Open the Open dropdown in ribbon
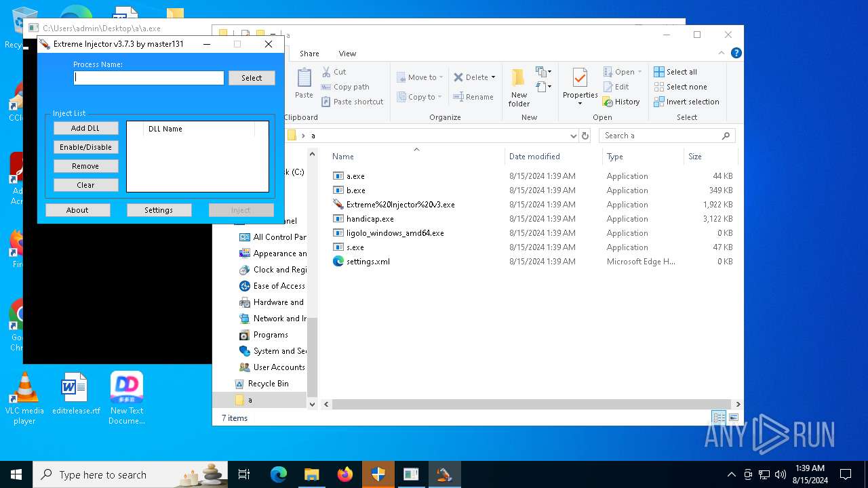Screen dimensions: 868x488 point(622,72)
